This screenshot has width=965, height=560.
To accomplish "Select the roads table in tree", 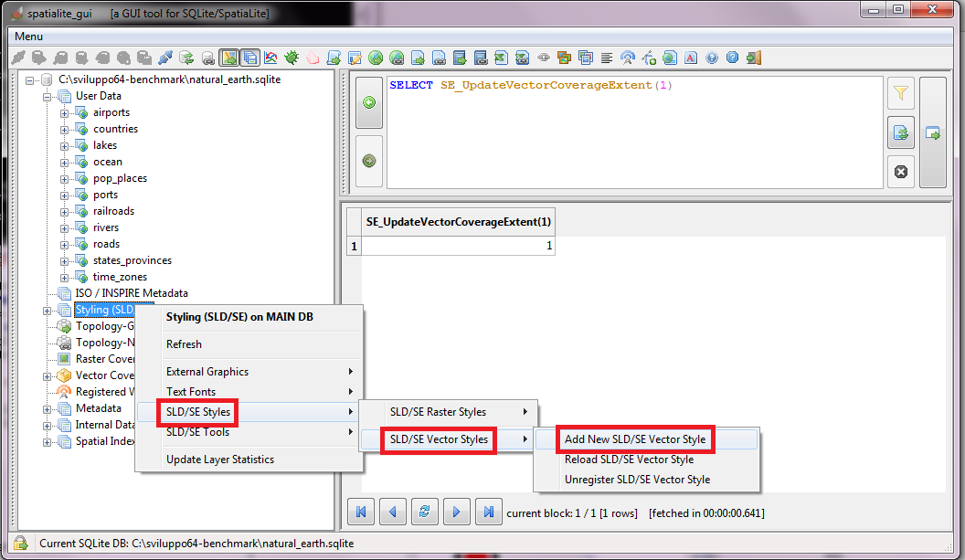I will point(107,244).
